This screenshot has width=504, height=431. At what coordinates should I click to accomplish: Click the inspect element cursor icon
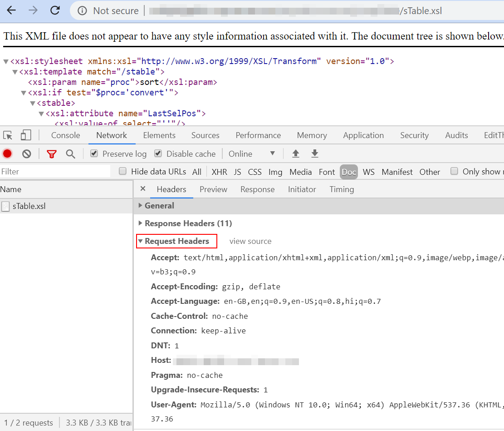[x=7, y=135]
